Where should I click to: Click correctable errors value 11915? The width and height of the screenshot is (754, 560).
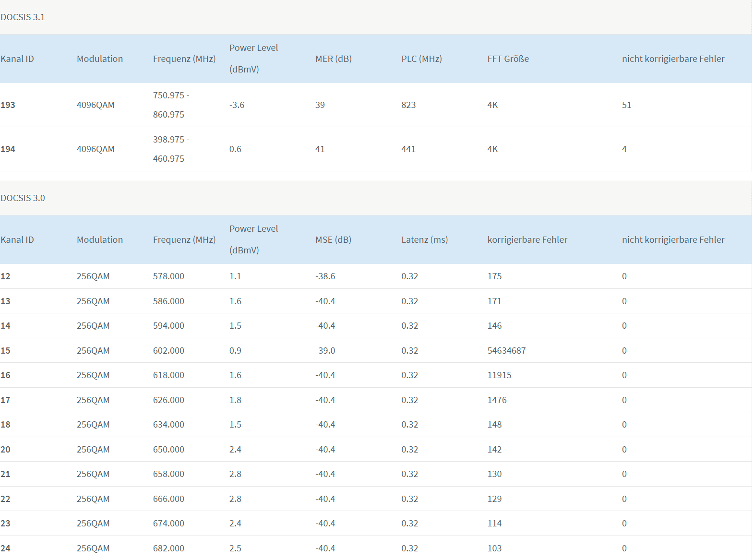pos(499,375)
